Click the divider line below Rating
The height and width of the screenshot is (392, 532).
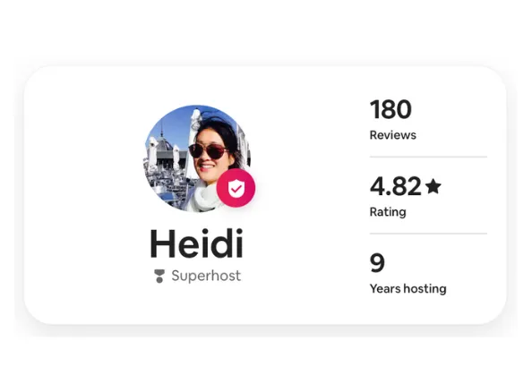coord(428,234)
